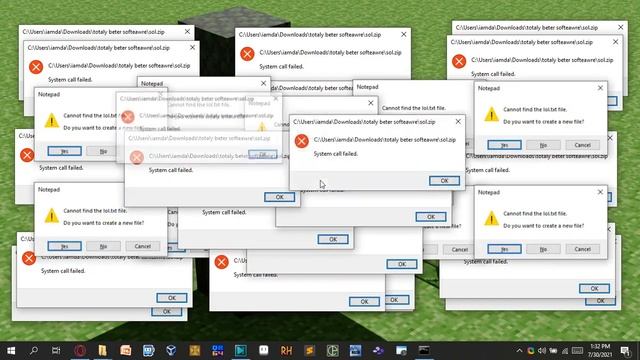Click the warning icon in the upper-right Notepad dialog
Image resolution: width=640 pixels, height=360 pixels.
click(491, 114)
